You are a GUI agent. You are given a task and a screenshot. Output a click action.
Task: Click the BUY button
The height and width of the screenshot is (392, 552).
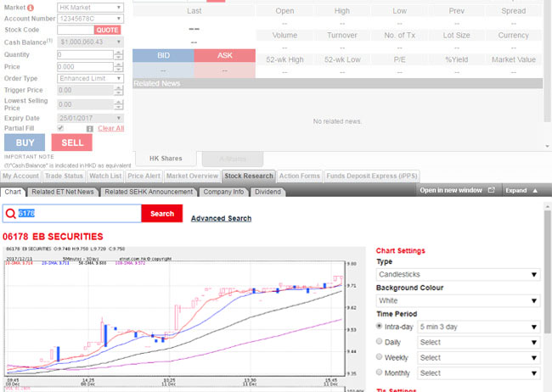25,143
